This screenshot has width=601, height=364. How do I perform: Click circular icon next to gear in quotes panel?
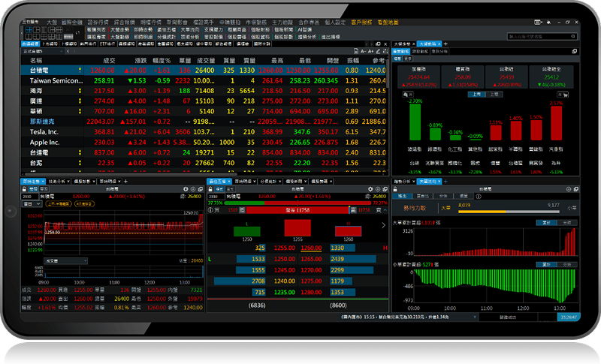378,189
